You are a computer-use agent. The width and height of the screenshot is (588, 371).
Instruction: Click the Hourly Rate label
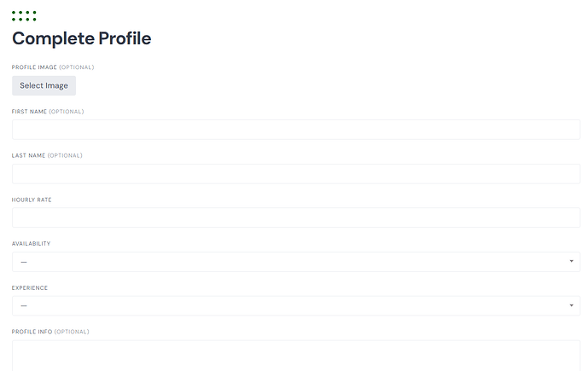[x=32, y=200]
